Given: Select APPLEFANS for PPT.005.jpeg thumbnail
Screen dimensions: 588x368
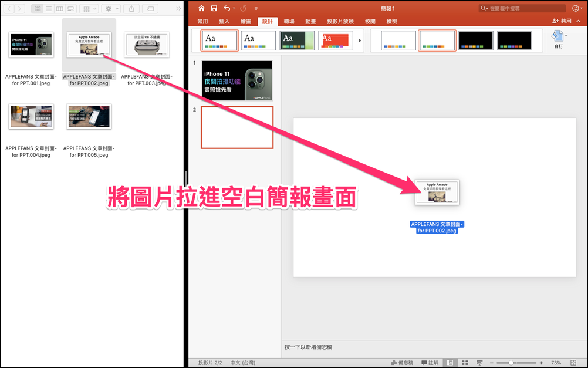Looking at the screenshot, I should [x=89, y=116].
